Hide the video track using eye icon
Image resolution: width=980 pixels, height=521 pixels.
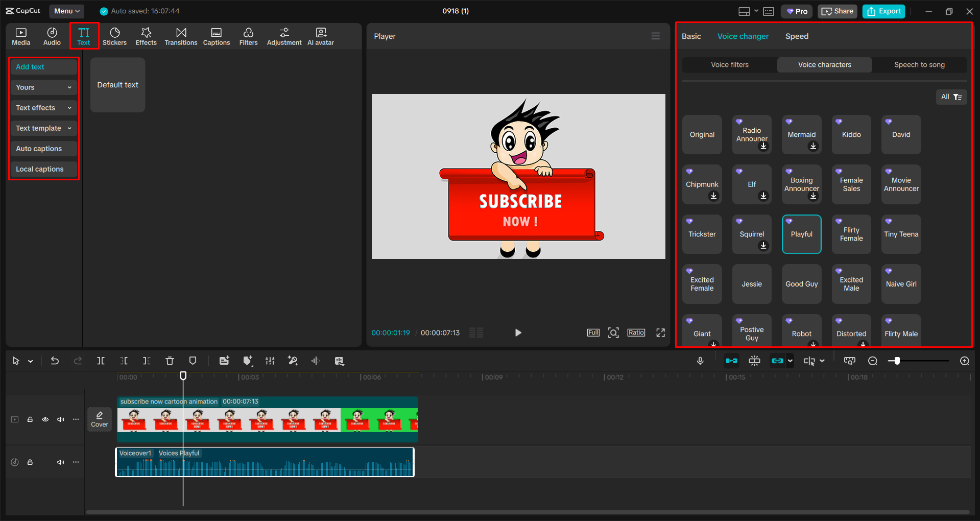[x=45, y=419]
